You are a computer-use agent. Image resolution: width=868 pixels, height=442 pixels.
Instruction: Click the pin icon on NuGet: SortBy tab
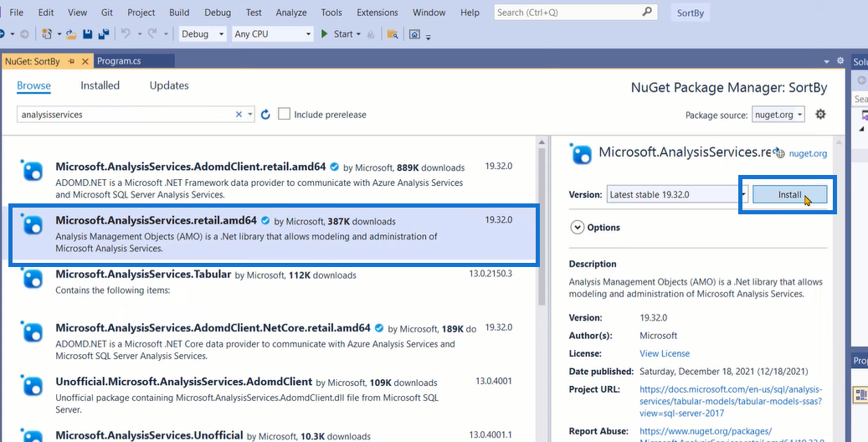(x=71, y=61)
